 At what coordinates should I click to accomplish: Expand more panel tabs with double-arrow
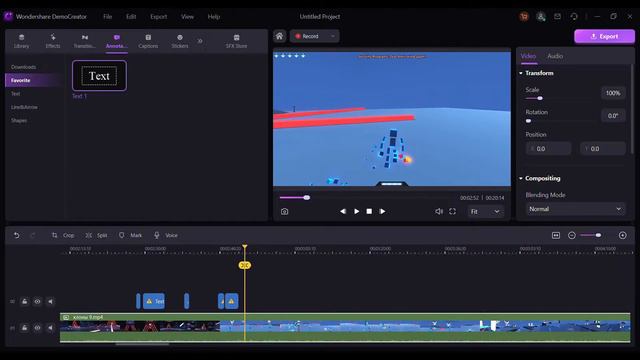click(200, 41)
